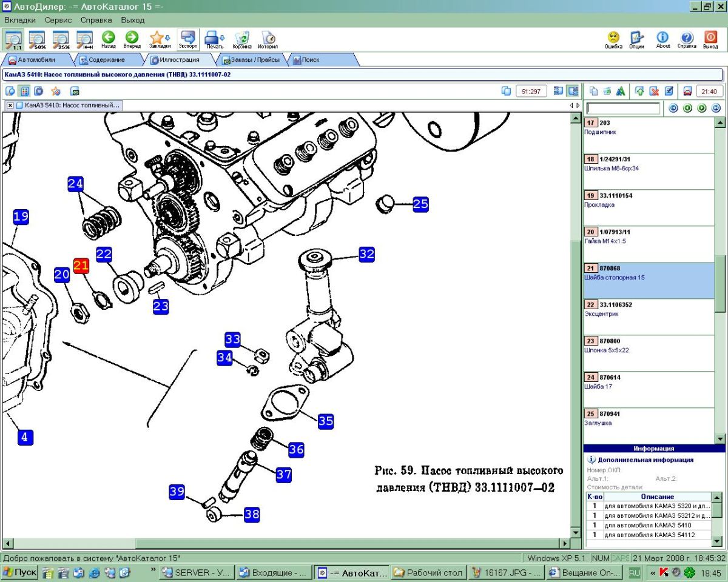The width and height of the screenshot is (728, 582).
Task: Click the 51:297 counter field
Action: [531, 91]
